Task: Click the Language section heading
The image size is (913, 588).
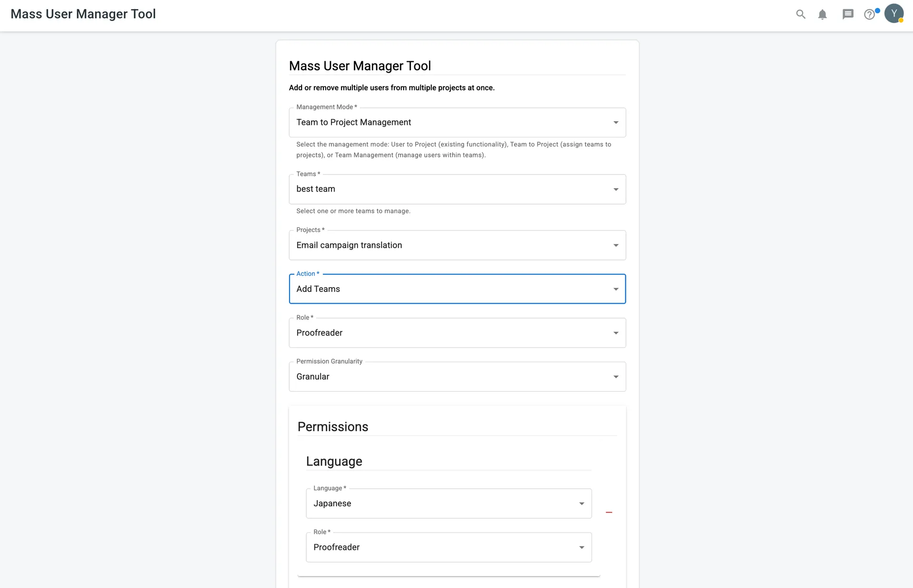Action: (x=334, y=462)
